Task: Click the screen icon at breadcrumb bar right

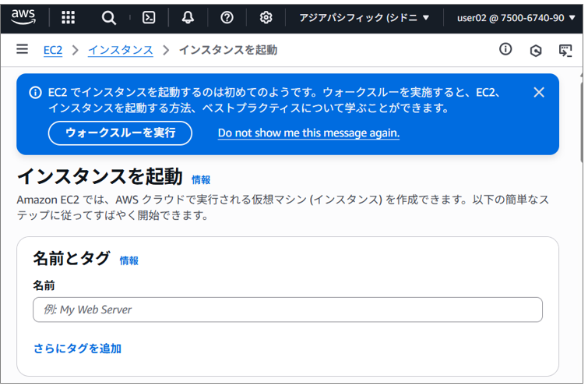Action: [565, 51]
